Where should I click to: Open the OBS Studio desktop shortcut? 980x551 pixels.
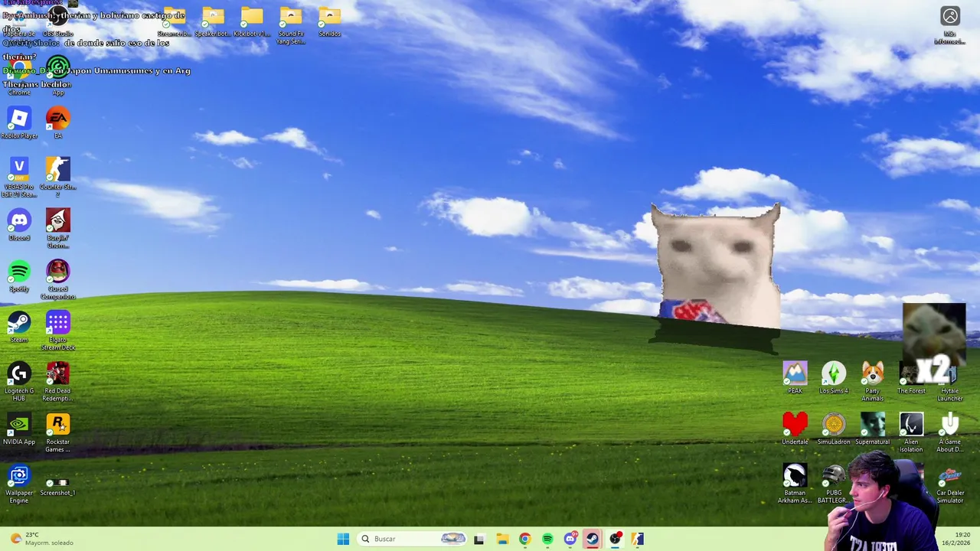point(57,21)
